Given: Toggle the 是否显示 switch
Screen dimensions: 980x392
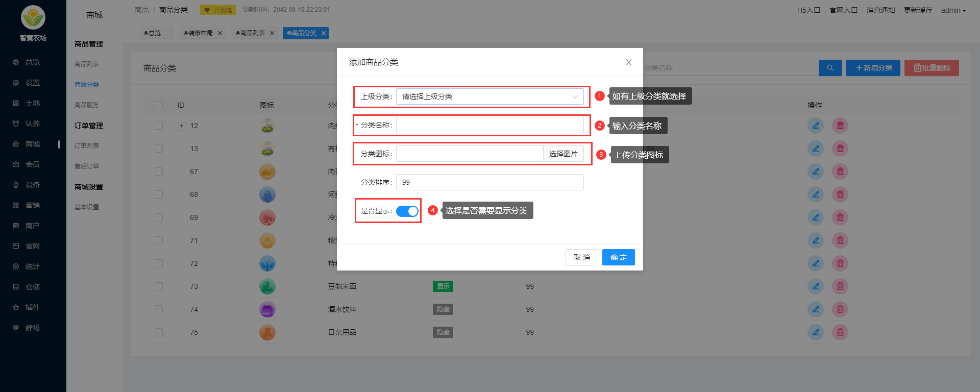Looking at the screenshot, I should pyautogui.click(x=407, y=211).
